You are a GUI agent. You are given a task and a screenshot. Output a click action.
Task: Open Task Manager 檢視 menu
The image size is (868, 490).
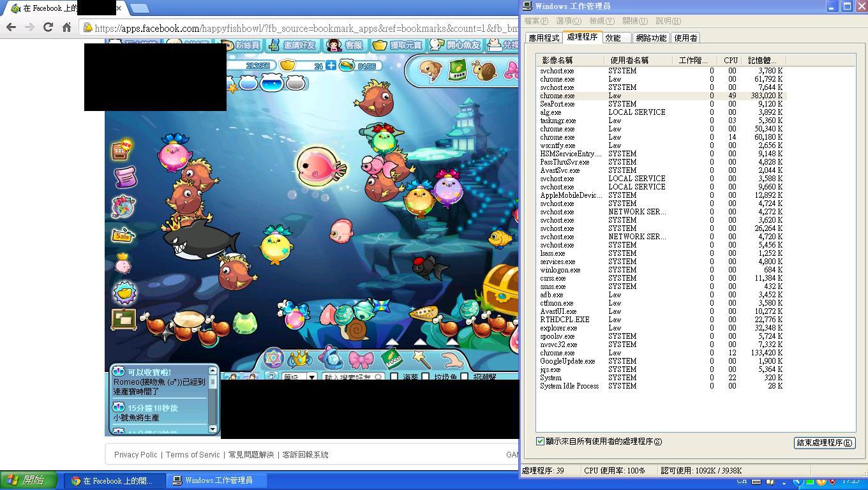tap(601, 21)
